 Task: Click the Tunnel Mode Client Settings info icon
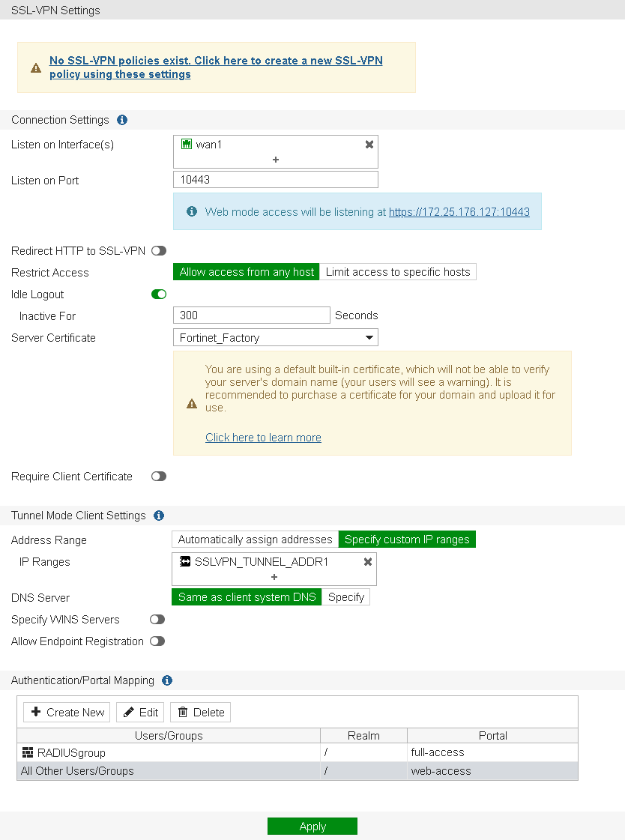tap(159, 516)
